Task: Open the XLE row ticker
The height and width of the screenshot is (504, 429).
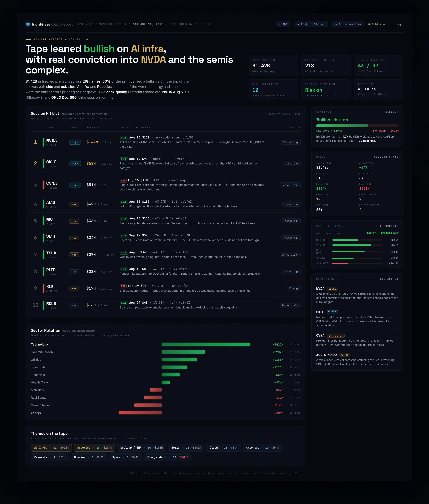Action: tap(50, 287)
